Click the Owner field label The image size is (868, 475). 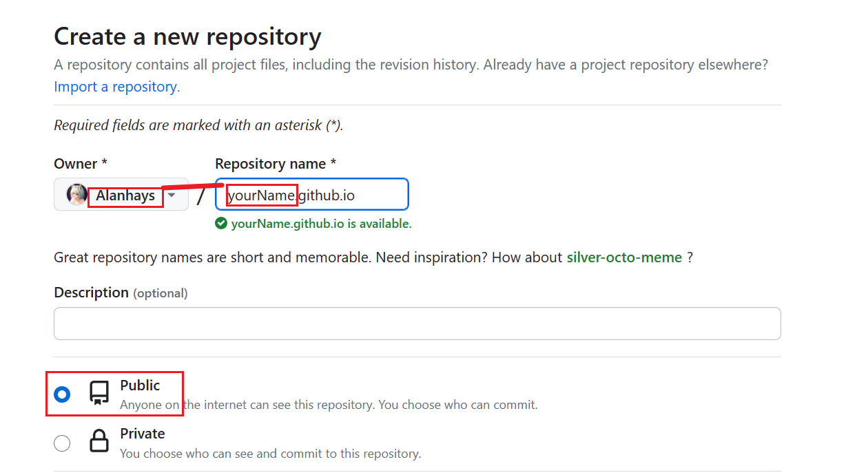tap(80, 164)
